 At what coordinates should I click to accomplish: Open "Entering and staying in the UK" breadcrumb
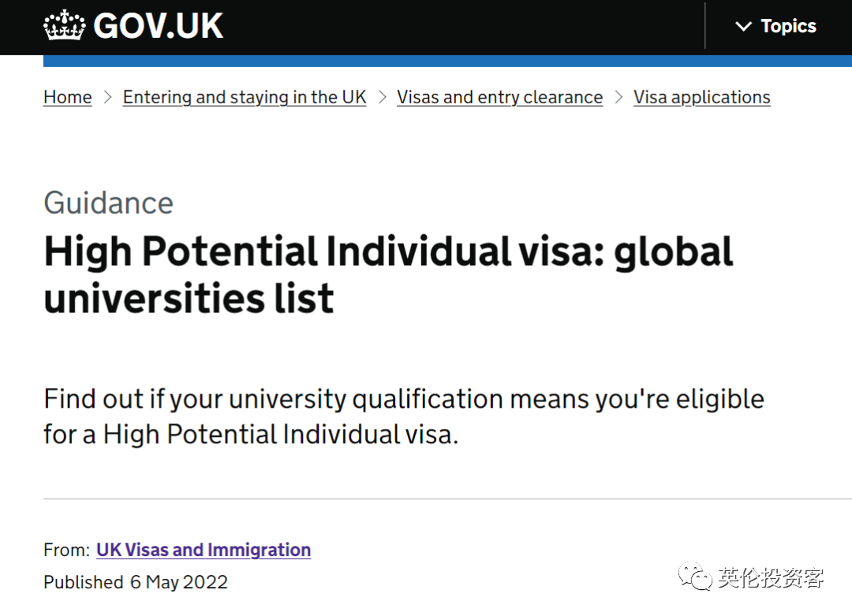(245, 97)
